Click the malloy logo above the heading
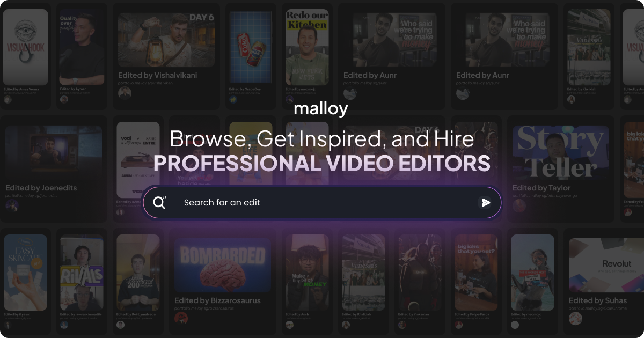The width and height of the screenshot is (644, 338). click(321, 109)
